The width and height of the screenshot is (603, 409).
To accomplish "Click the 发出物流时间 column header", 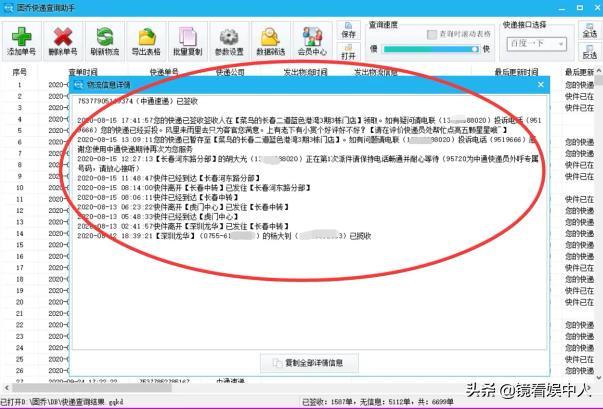I will [305, 72].
